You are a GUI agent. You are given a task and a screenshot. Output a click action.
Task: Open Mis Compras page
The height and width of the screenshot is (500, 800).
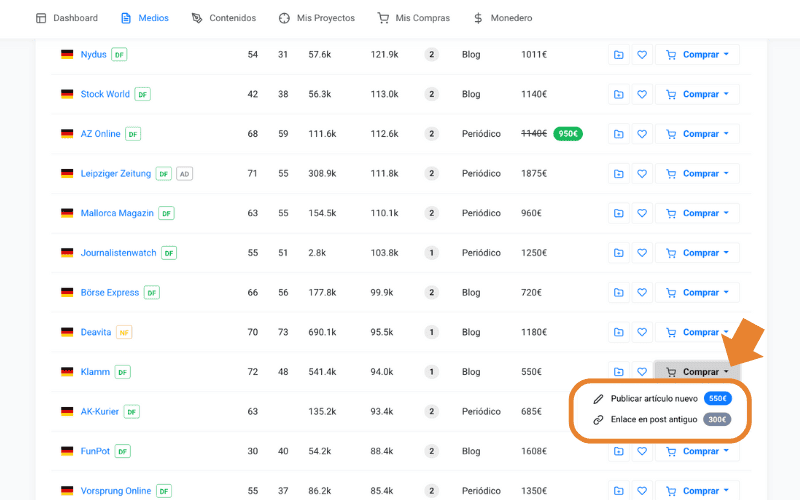pyautogui.click(x=413, y=18)
